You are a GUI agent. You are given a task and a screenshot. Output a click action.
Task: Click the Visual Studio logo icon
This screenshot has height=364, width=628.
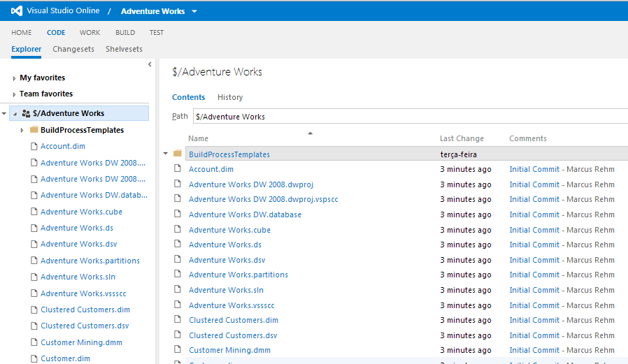tap(16, 10)
